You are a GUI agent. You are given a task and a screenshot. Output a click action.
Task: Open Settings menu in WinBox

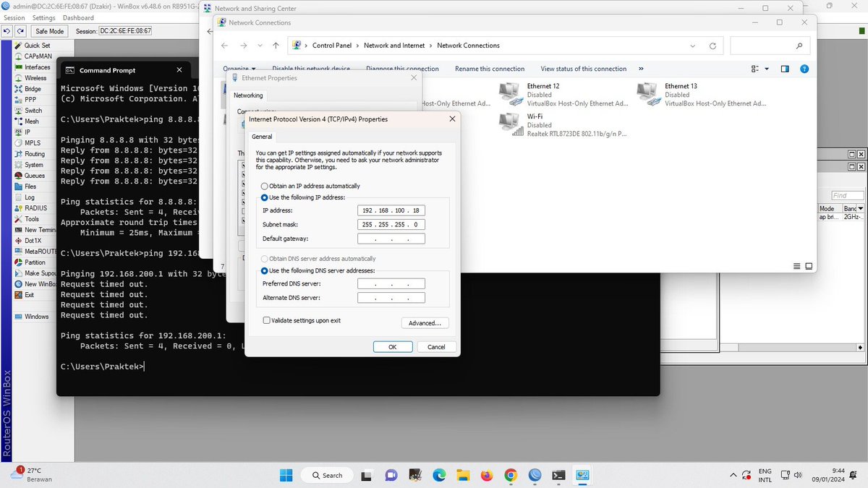coord(43,17)
